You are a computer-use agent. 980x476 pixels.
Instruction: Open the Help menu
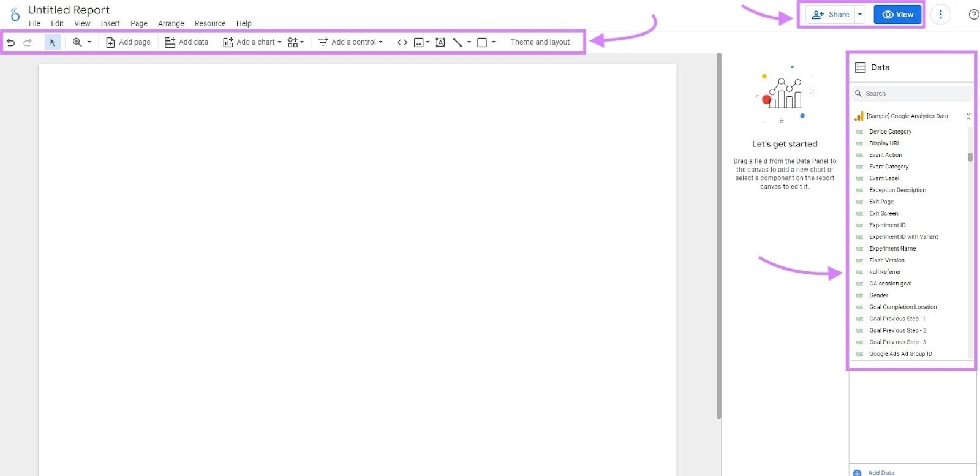pyautogui.click(x=244, y=23)
